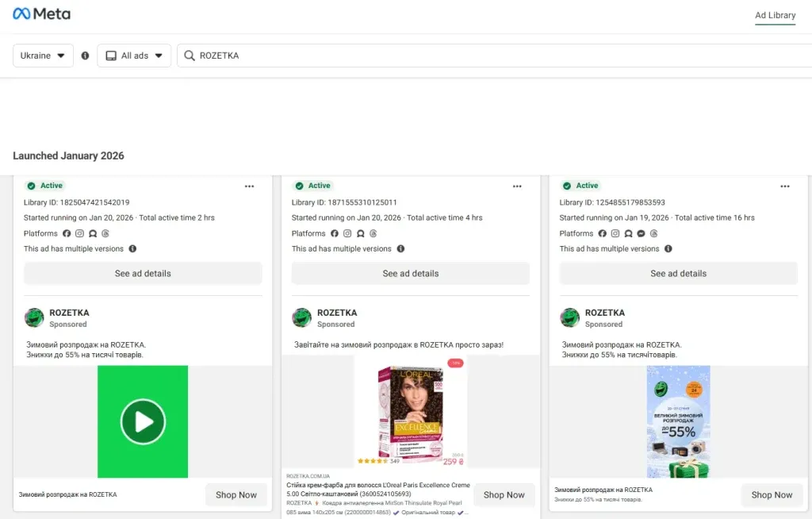Click the Meta logo
Screen dimensions: 812x519
(x=41, y=14)
